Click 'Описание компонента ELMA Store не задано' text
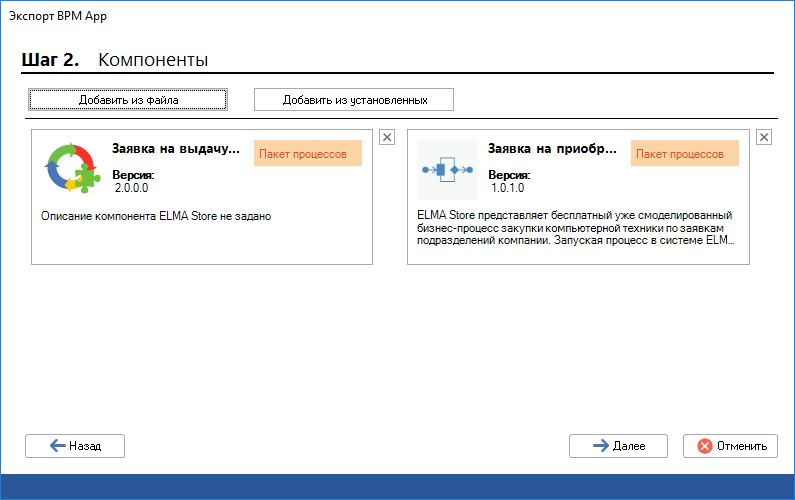 [x=156, y=216]
